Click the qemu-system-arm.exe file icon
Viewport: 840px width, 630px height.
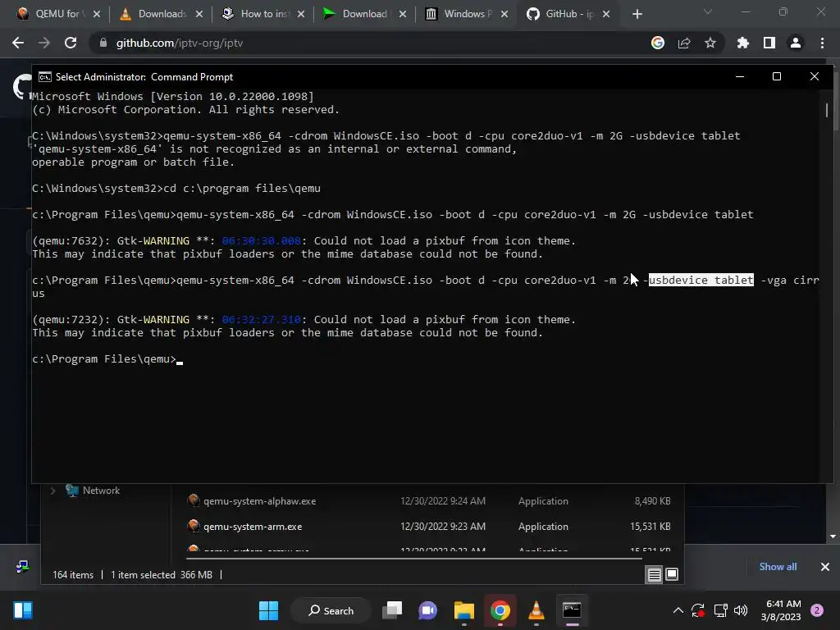coord(194,526)
